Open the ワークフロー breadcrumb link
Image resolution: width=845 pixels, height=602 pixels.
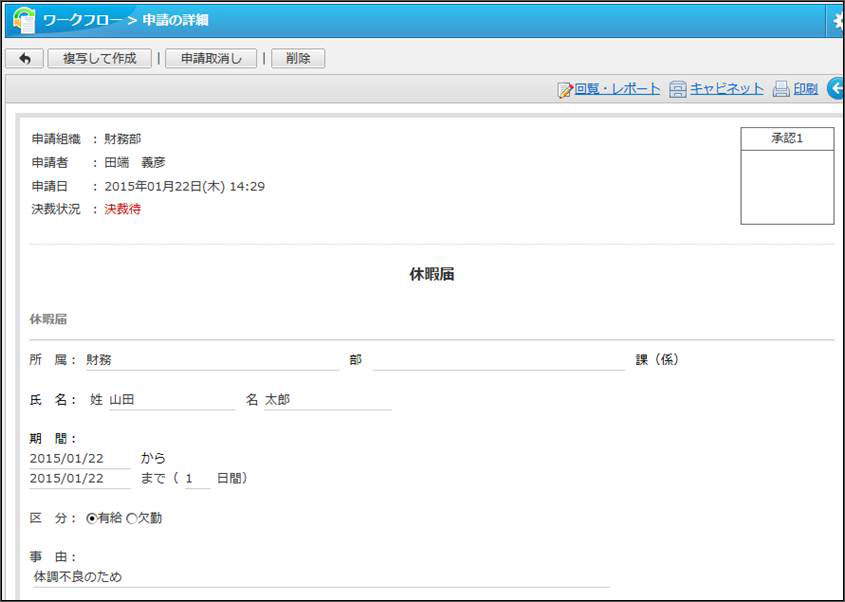[x=82, y=20]
